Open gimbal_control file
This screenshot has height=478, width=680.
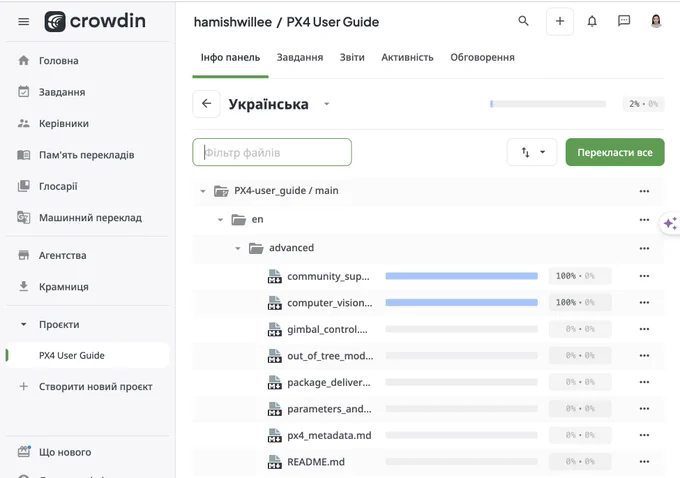pyautogui.click(x=327, y=329)
